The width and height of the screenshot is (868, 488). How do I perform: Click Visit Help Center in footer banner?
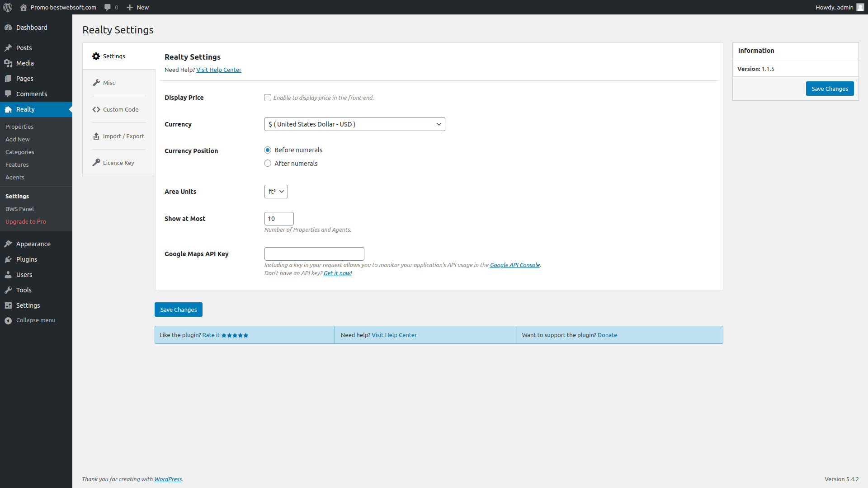point(394,335)
